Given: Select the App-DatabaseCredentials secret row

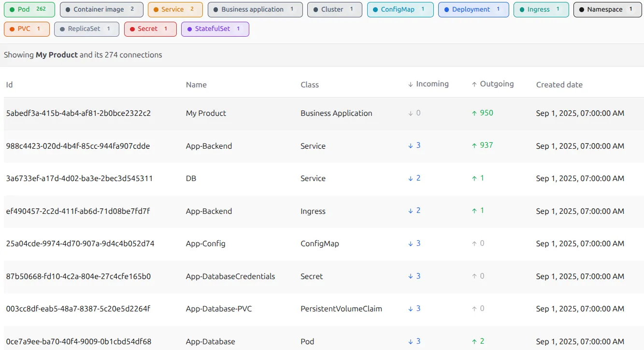Looking at the screenshot, I should pos(230,277).
